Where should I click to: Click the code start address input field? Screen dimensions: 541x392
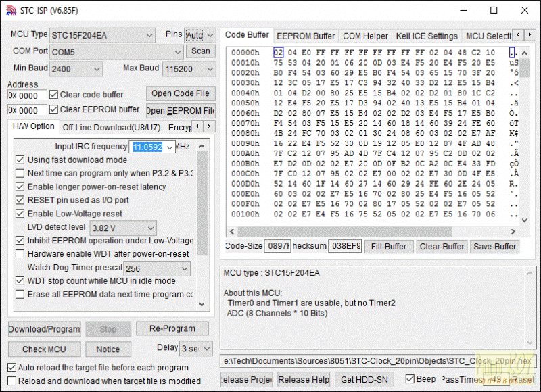point(27,95)
